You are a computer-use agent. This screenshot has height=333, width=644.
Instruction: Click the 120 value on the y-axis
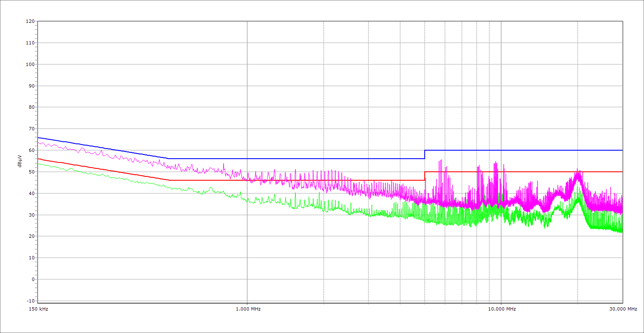30,21
